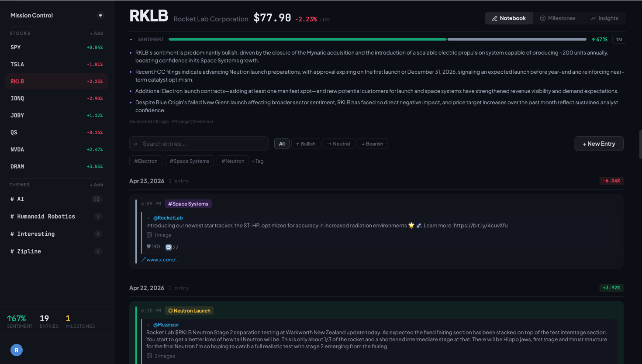Create a New Entry

click(x=599, y=144)
